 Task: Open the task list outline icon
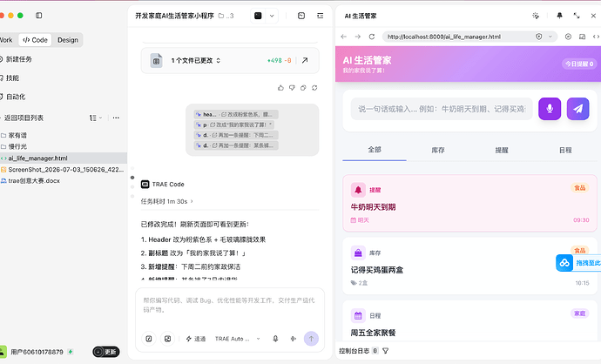coord(320,16)
